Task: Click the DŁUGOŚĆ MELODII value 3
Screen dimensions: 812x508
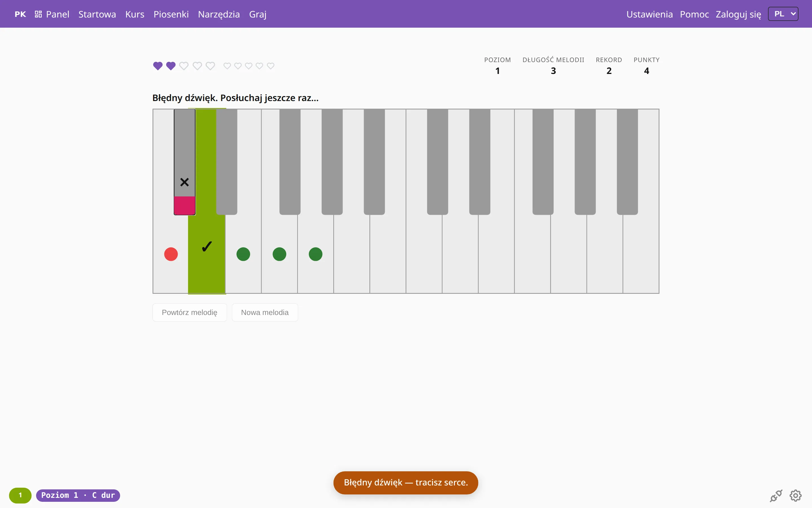Action: click(553, 71)
